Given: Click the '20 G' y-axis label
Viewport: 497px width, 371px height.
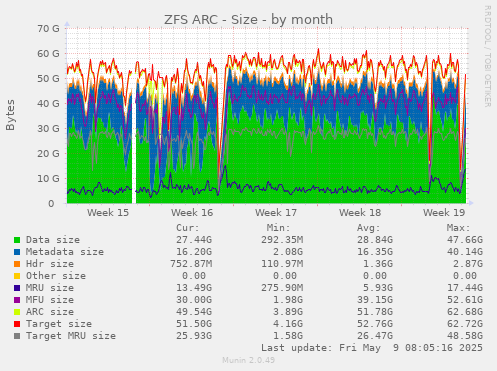Looking at the screenshot, I should click(48, 154).
